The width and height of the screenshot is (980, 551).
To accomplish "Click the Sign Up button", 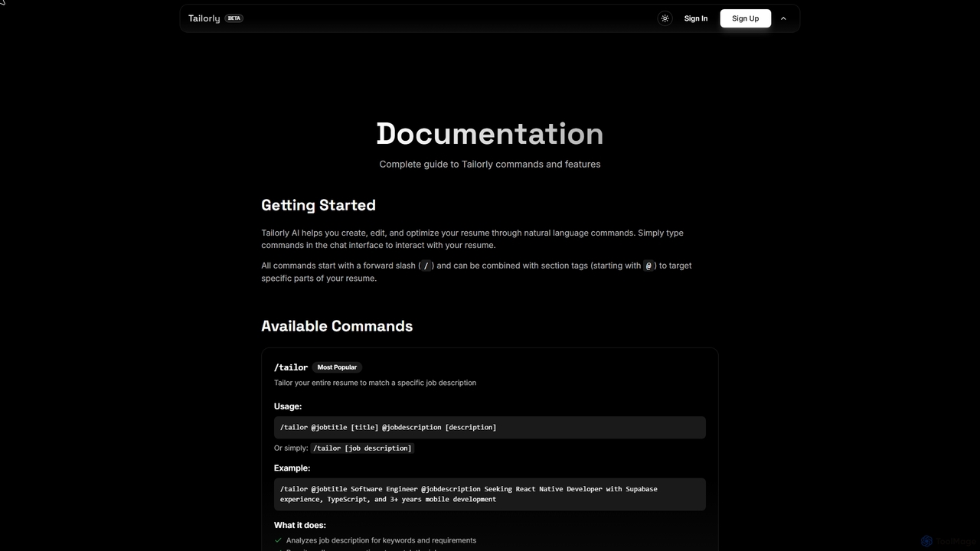I will click(x=745, y=18).
